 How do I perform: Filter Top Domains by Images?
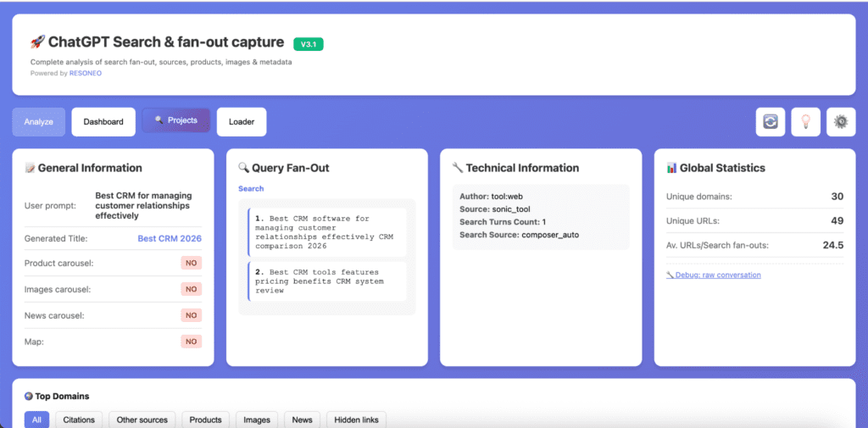pos(257,420)
